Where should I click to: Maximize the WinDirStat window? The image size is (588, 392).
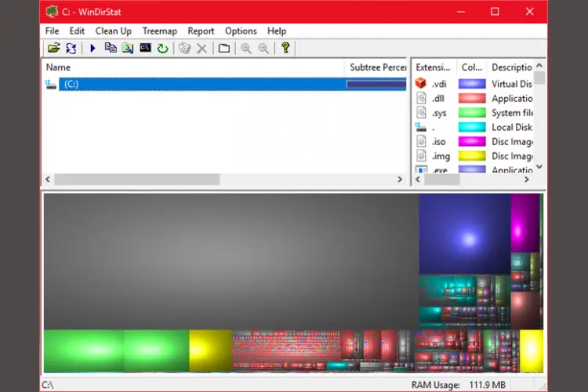click(x=495, y=12)
